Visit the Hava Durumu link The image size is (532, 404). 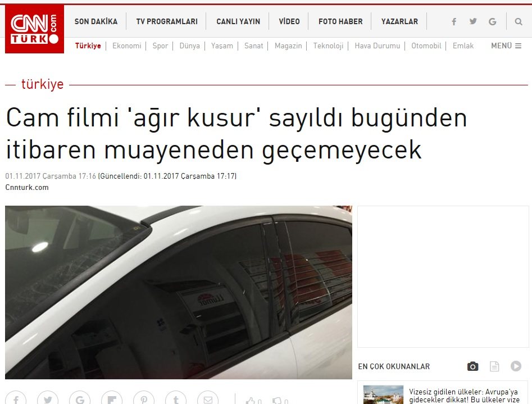377,46
